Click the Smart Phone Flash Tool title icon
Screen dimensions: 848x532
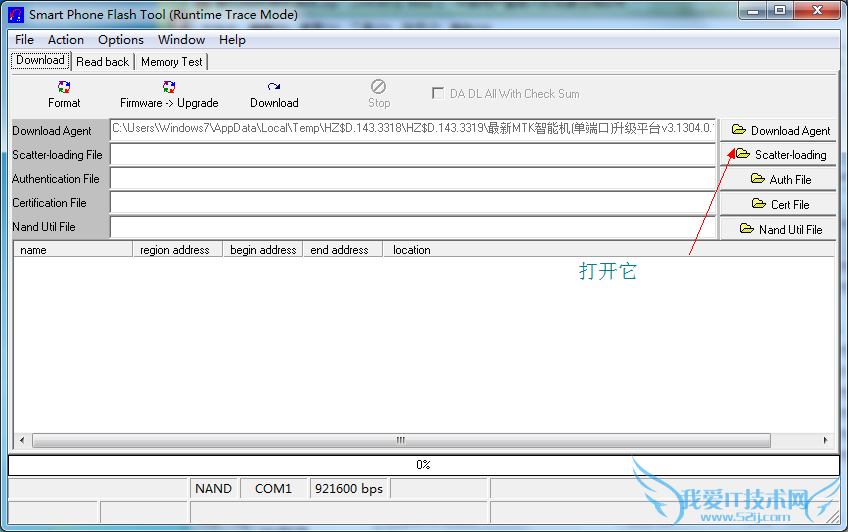click(x=16, y=15)
